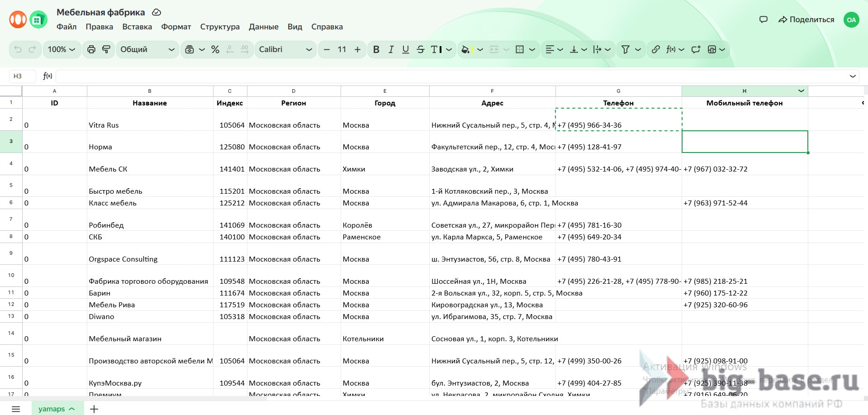This screenshot has width=868, height=415.
Task: Open the Формат menu
Action: [x=176, y=27]
